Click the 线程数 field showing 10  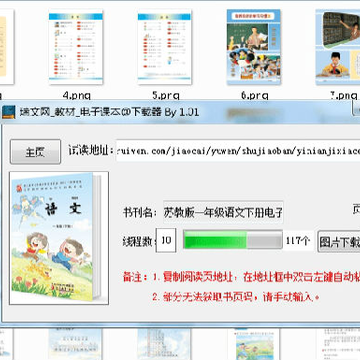click(x=166, y=240)
